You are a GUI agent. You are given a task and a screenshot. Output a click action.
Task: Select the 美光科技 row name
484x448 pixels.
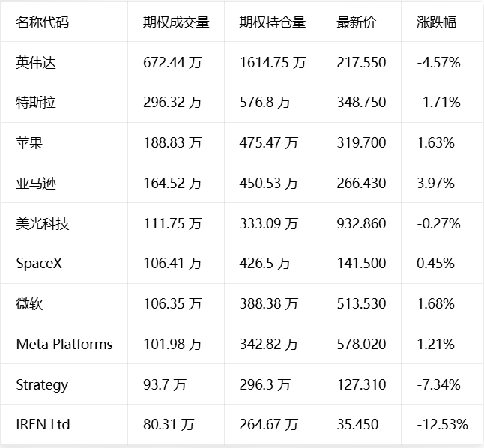(x=43, y=223)
